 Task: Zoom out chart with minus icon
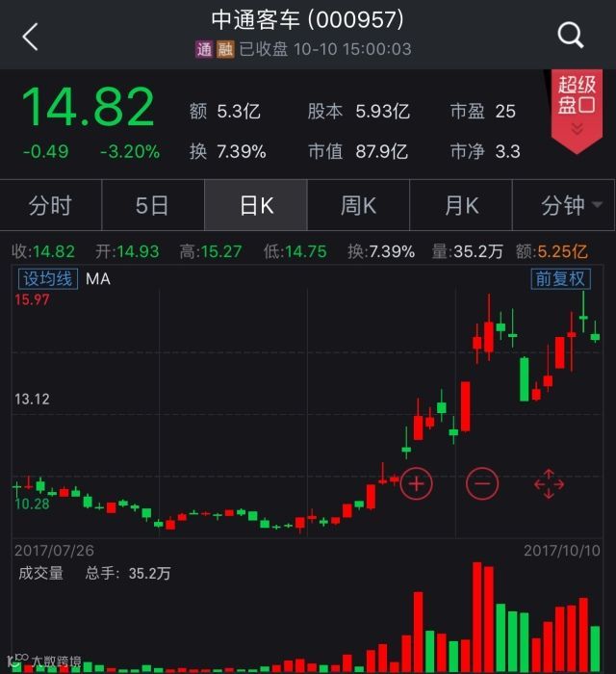(482, 484)
